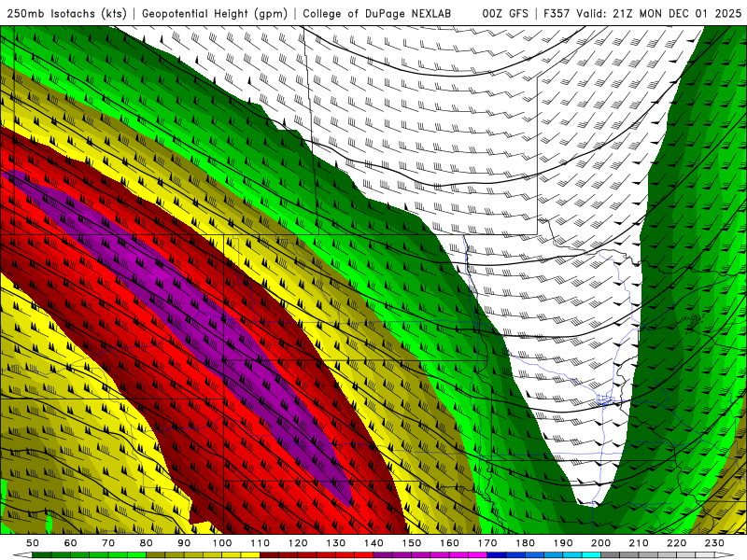This screenshot has width=747, height=560.
Task: Click the "F357 Valid: 21Z MON DEC 01 2025" text
Action: click(x=642, y=13)
